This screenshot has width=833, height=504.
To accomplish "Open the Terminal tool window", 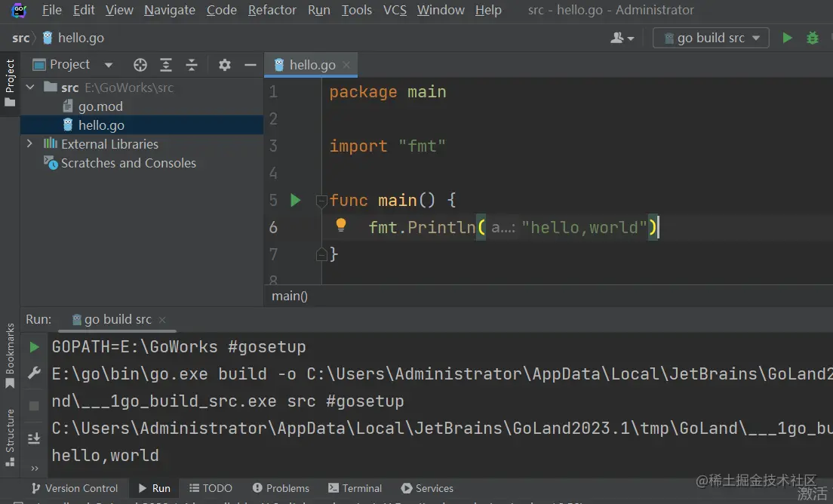I will [355, 488].
